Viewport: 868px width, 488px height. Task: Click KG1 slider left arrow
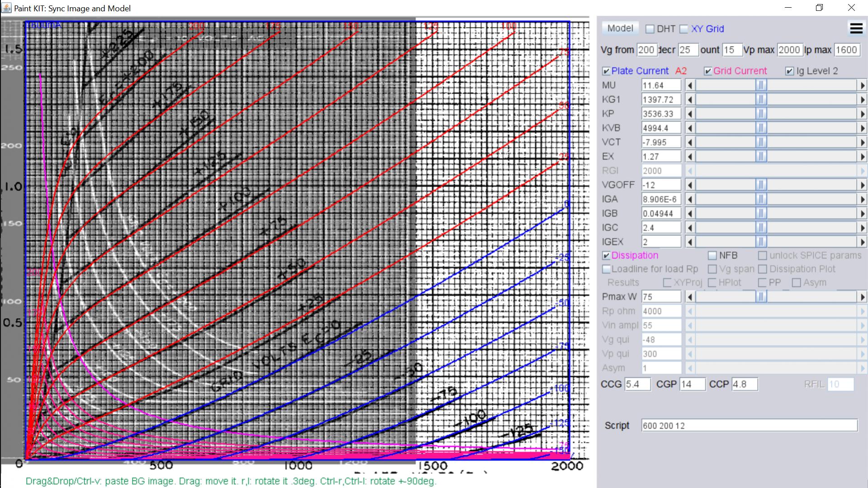click(x=690, y=99)
